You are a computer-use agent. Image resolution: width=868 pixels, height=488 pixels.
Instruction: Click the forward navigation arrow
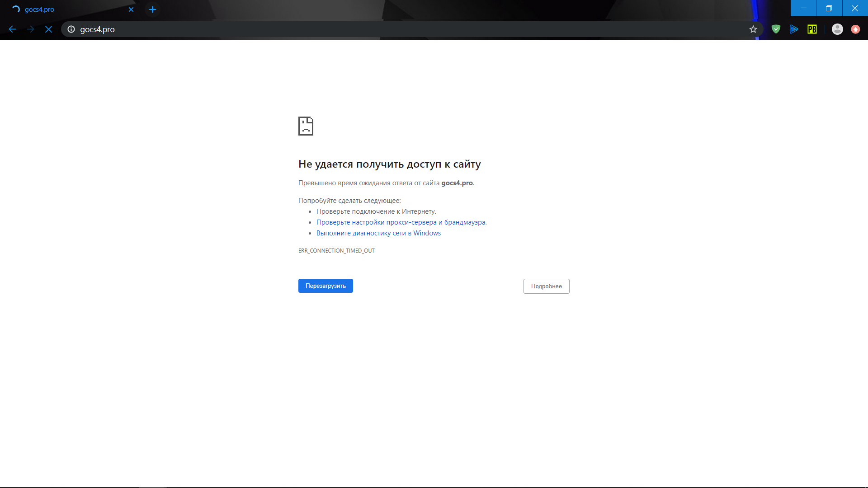pyautogui.click(x=30, y=29)
